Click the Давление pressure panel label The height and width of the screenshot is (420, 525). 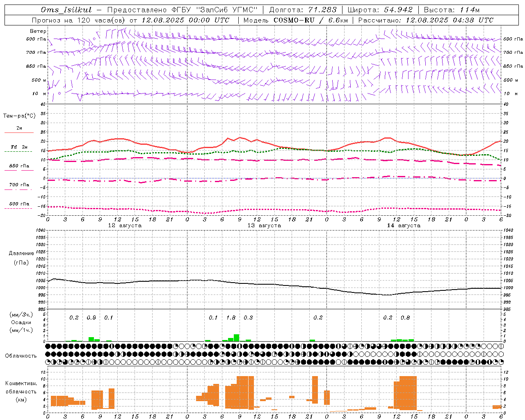pos(21,253)
